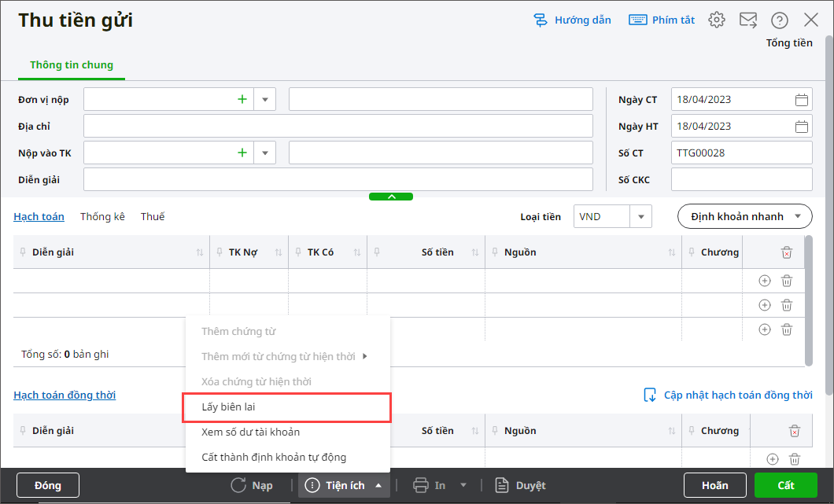Delete row in Hạch toán đồng thời table
Screen dimensions: 834x504
[x=794, y=459]
